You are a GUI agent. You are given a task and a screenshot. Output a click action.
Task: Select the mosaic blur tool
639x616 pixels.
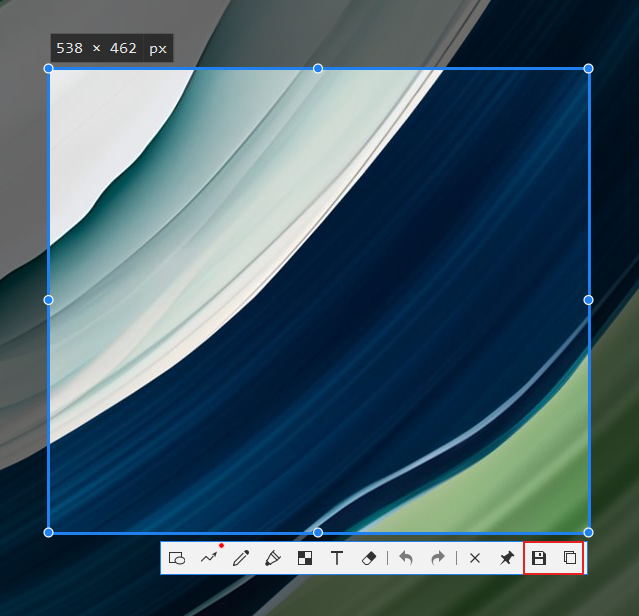(305, 558)
